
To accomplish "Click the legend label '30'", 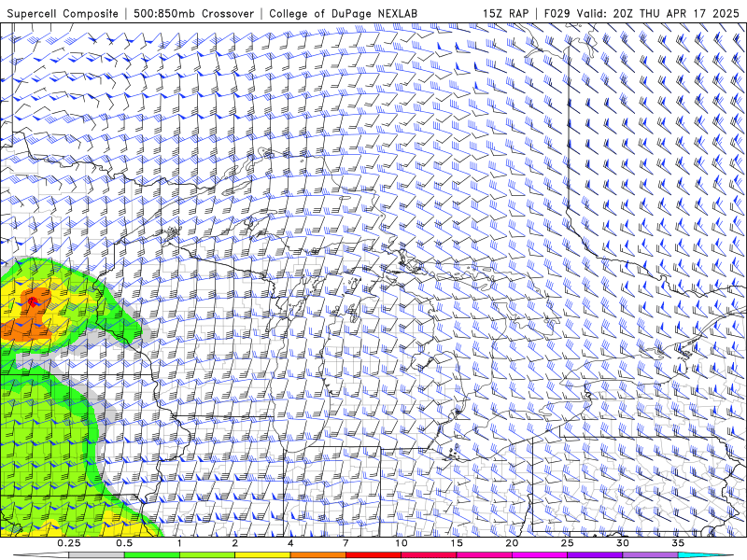I will click(623, 543).
